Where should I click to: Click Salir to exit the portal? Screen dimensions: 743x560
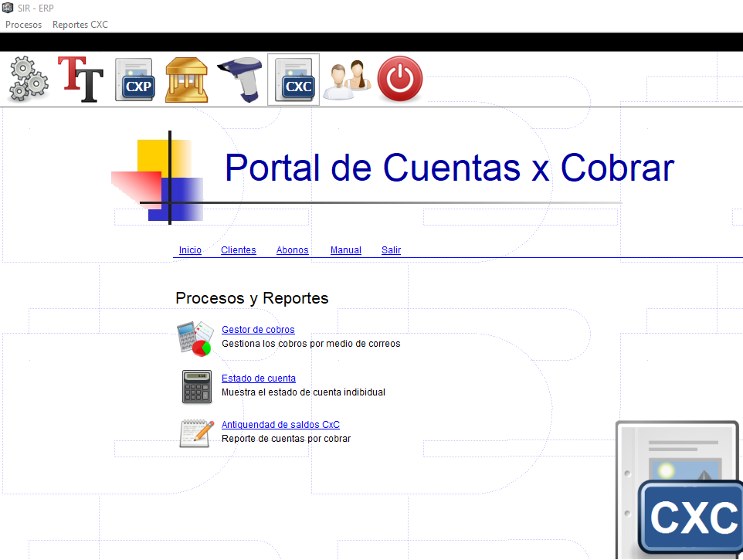[391, 249]
